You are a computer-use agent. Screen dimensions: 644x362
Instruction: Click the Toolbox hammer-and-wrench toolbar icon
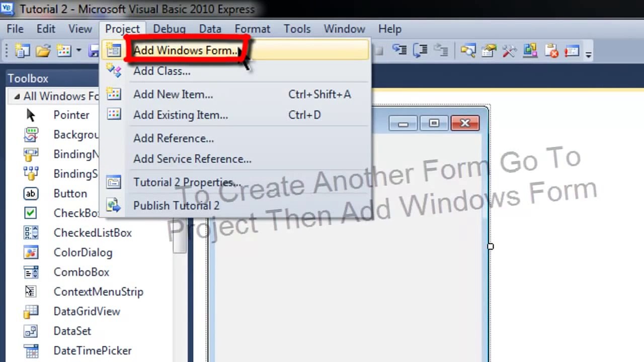coord(509,51)
